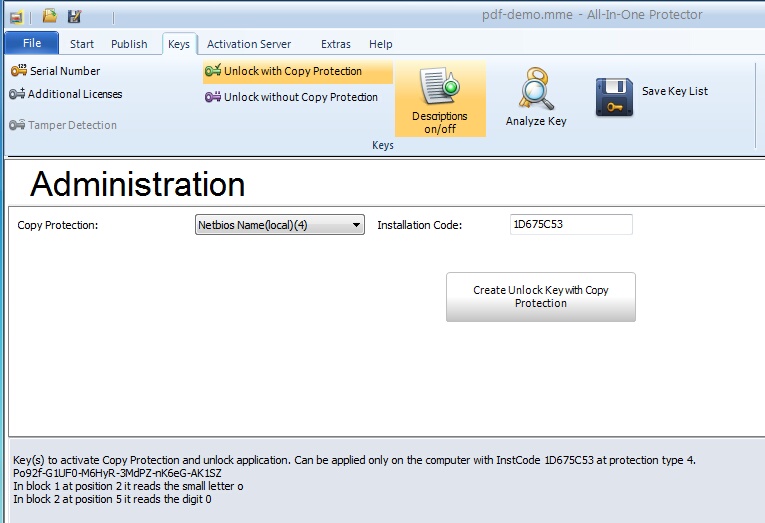
Task: Click the Installation Code input field
Action: click(570, 225)
